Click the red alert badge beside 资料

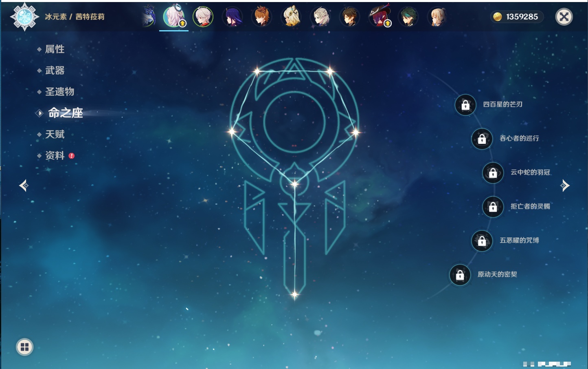tap(72, 156)
